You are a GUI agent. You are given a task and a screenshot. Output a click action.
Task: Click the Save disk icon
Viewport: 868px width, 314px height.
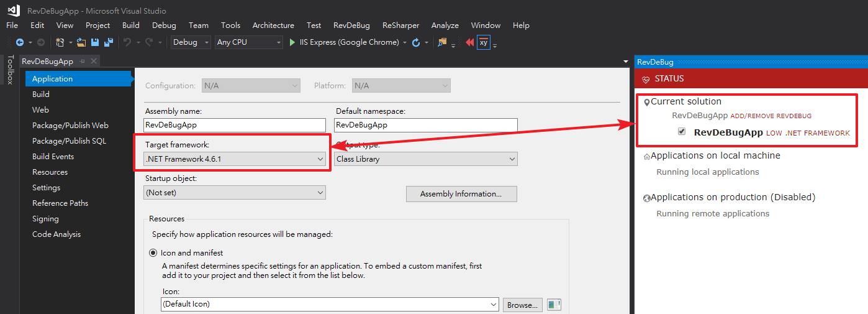click(95, 42)
